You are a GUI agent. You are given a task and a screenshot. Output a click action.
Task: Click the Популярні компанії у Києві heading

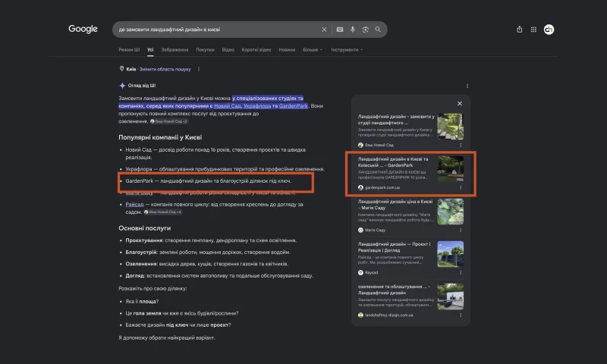[160, 137]
